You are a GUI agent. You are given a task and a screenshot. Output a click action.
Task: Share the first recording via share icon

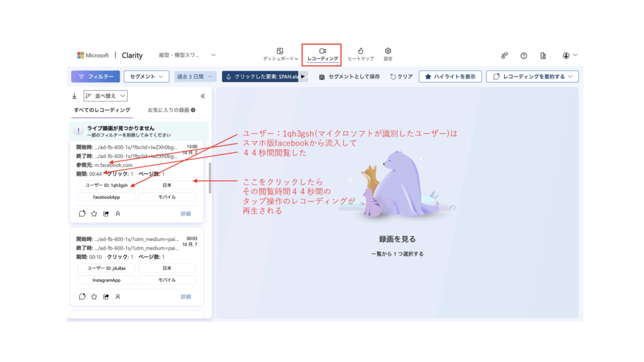coord(106,213)
